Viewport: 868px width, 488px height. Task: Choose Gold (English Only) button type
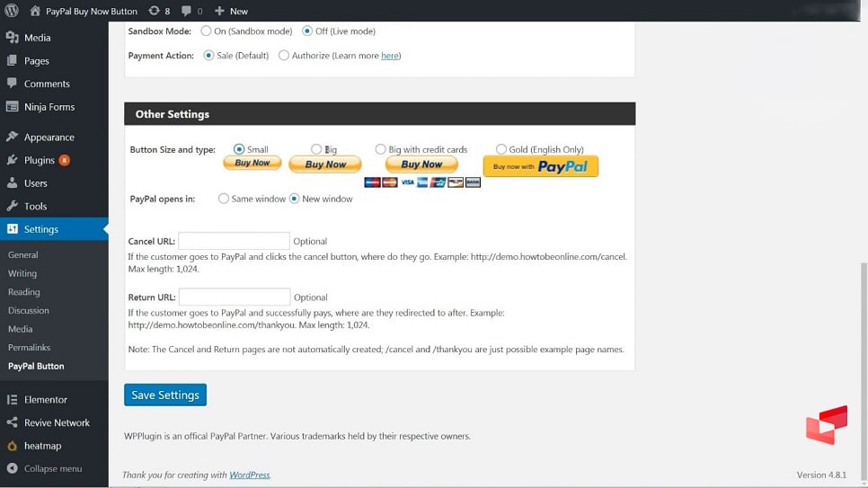pyautogui.click(x=500, y=150)
